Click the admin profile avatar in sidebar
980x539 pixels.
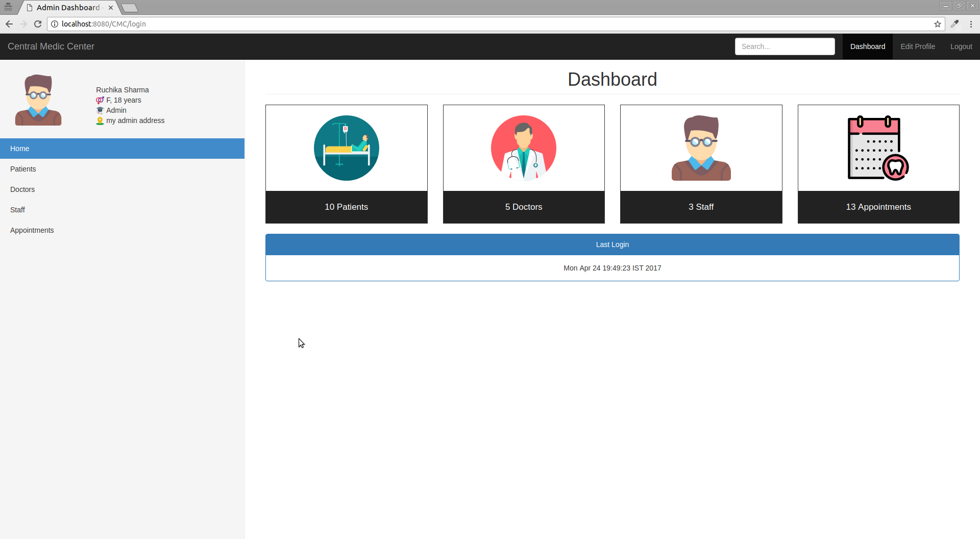pyautogui.click(x=38, y=100)
